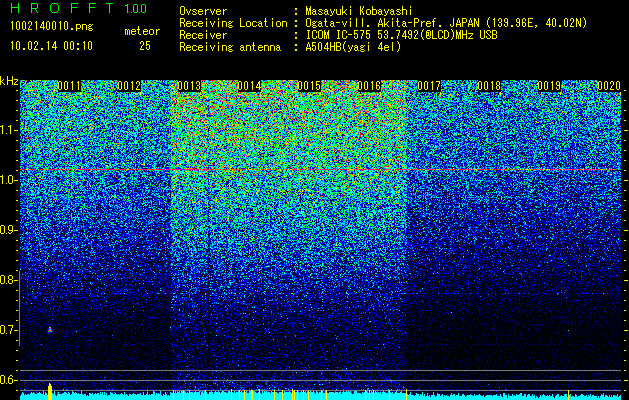Click the 0.8 kHz axis label
Image resolution: width=629 pixels, height=400 pixels.
click(9, 280)
